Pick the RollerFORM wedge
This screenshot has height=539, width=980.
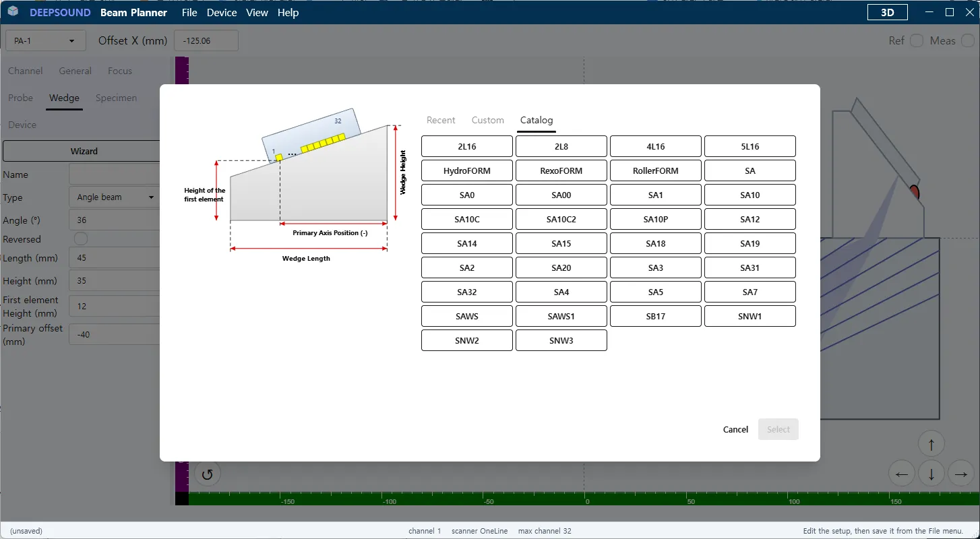coord(656,170)
